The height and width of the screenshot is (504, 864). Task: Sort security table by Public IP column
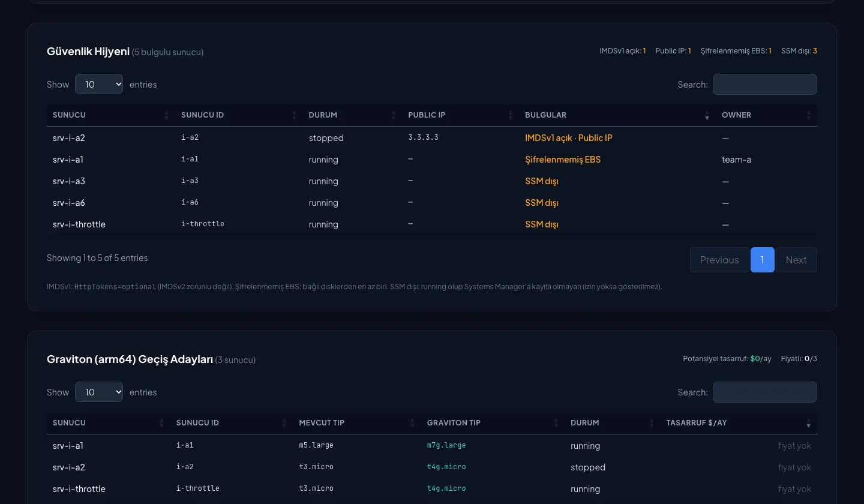click(x=461, y=115)
